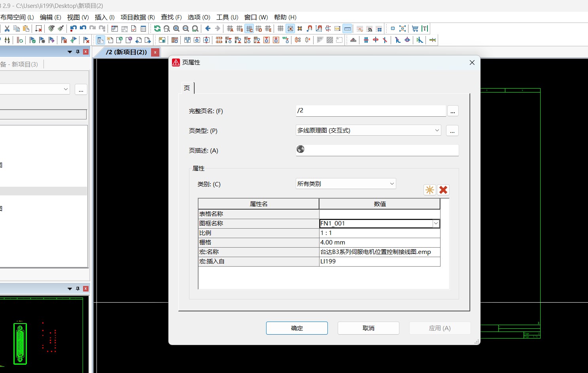
Task: Toggle the pin on upper left panel
Action: (x=78, y=52)
